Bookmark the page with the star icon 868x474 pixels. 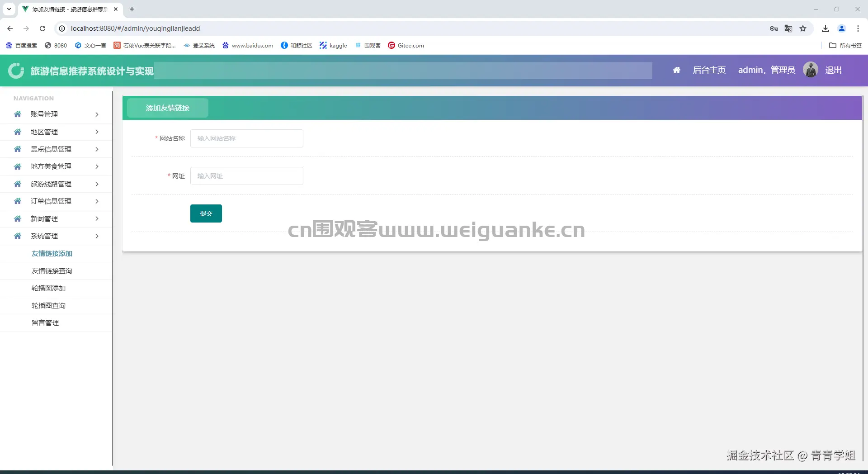point(803,28)
